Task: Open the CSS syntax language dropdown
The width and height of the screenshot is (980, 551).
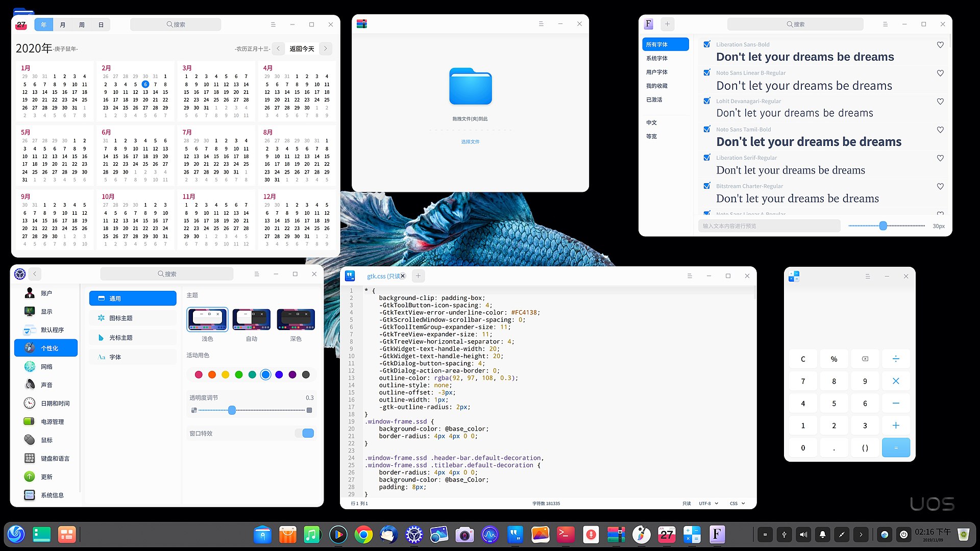Action: click(737, 504)
